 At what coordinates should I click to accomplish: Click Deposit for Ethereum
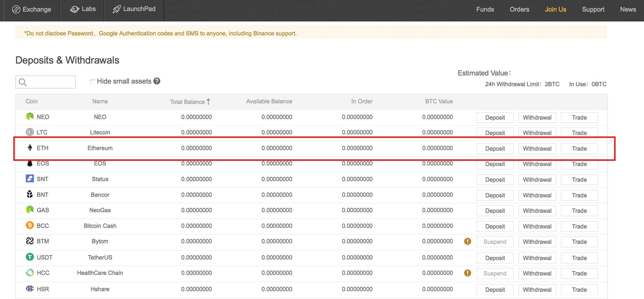(495, 149)
